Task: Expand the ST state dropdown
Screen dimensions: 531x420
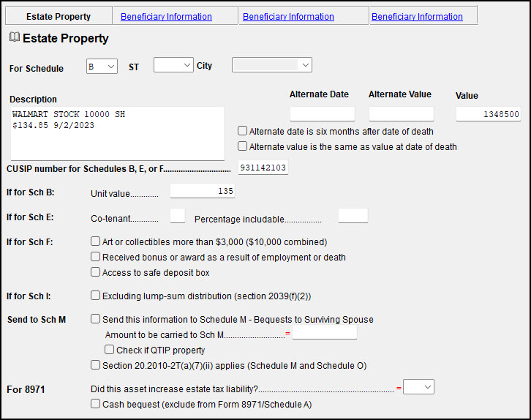Action: pos(173,64)
